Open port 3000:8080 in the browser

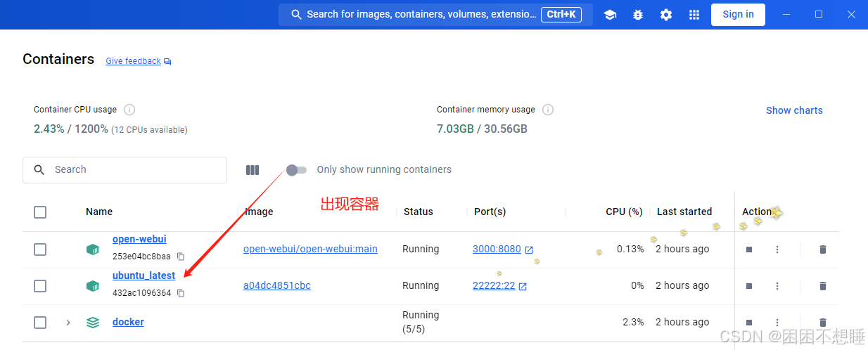click(x=497, y=249)
